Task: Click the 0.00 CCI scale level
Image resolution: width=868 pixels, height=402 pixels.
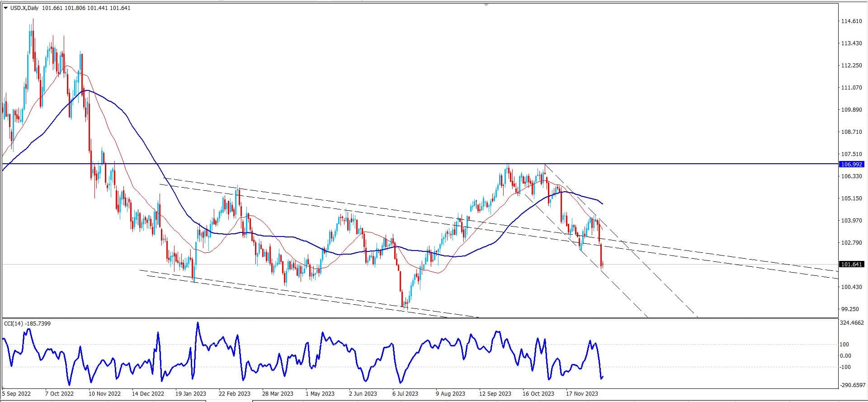Action: coord(846,356)
